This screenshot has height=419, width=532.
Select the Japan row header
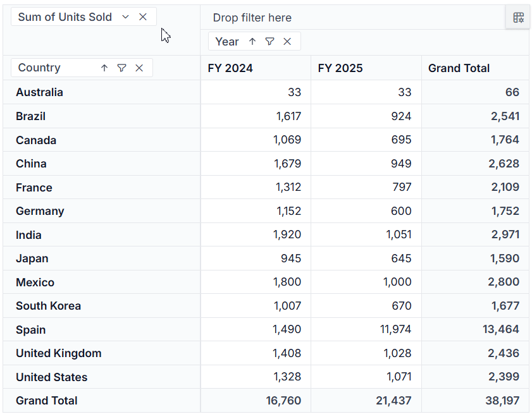coord(101,258)
